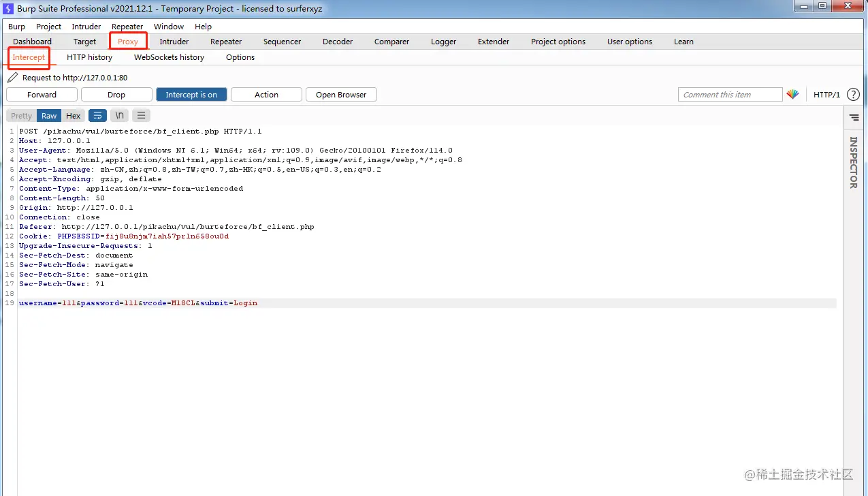Drop the intercepted request

pyautogui.click(x=116, y=95)
